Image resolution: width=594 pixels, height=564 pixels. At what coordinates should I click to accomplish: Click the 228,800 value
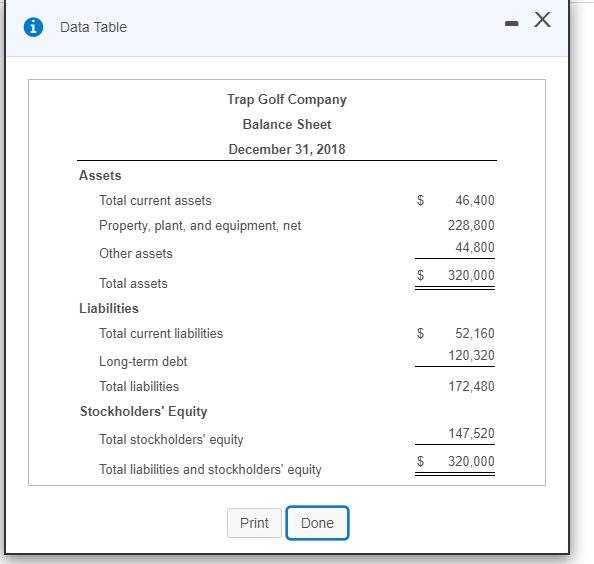pos(471,225)
